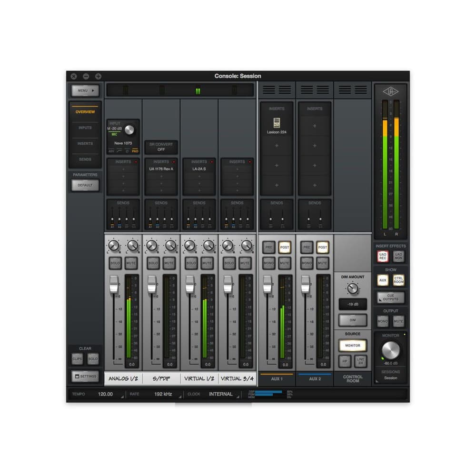Select MONITOR as control room source

pos(352,346)
